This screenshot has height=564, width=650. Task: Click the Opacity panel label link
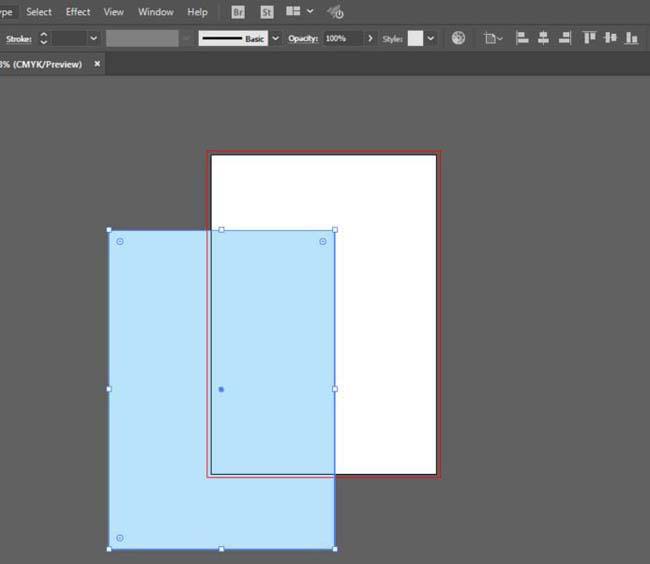pyautogui.click(x=302, y=38)
